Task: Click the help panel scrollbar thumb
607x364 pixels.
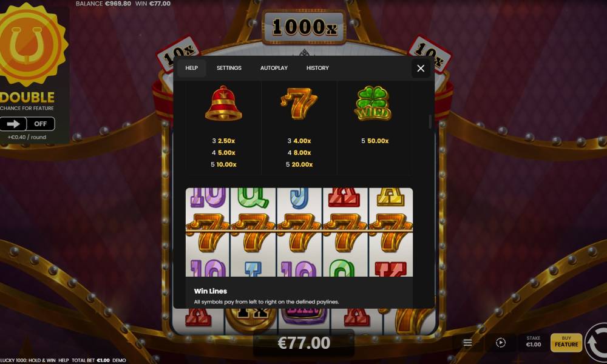Action: pyautogui.click(x=430, y=121)
